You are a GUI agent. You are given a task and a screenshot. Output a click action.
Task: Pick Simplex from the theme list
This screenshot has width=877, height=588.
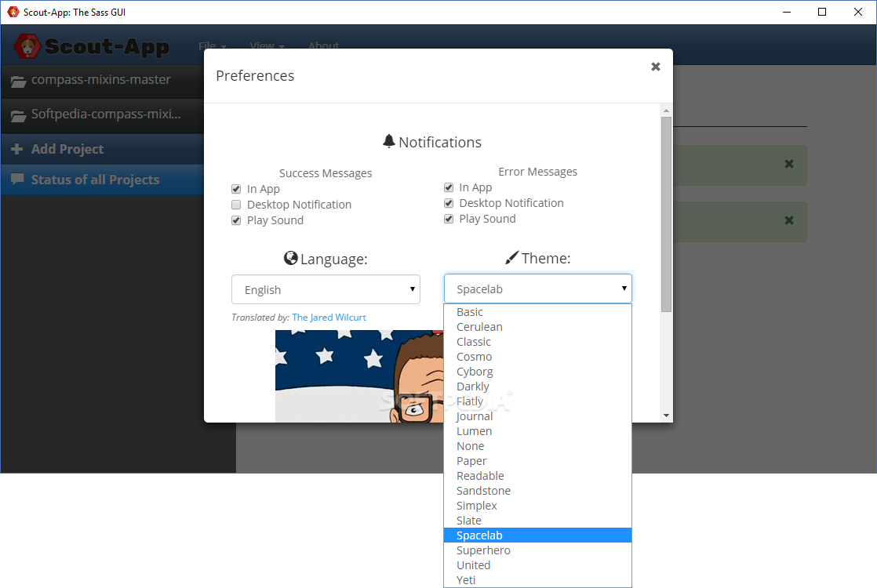tap(537, 506)
